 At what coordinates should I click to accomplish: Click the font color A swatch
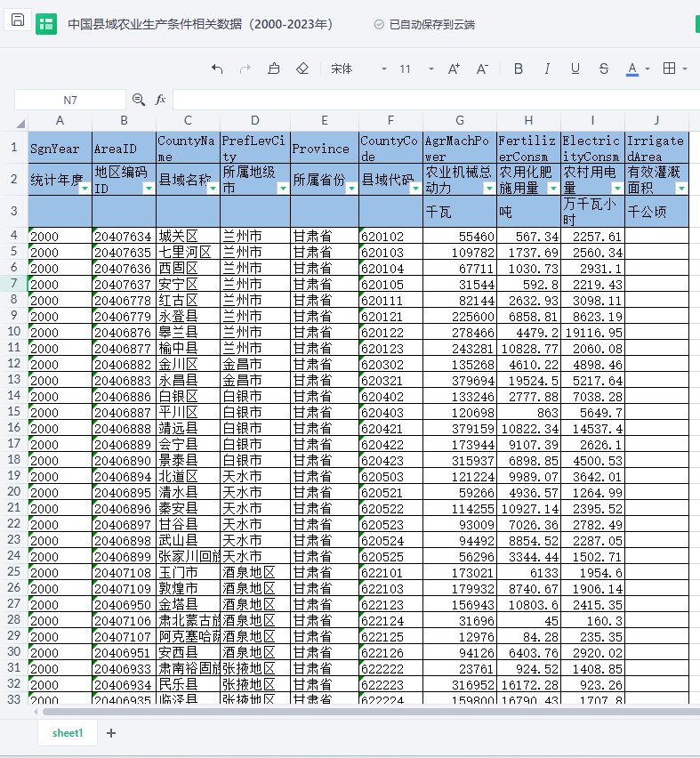click(x=632, y=69)
